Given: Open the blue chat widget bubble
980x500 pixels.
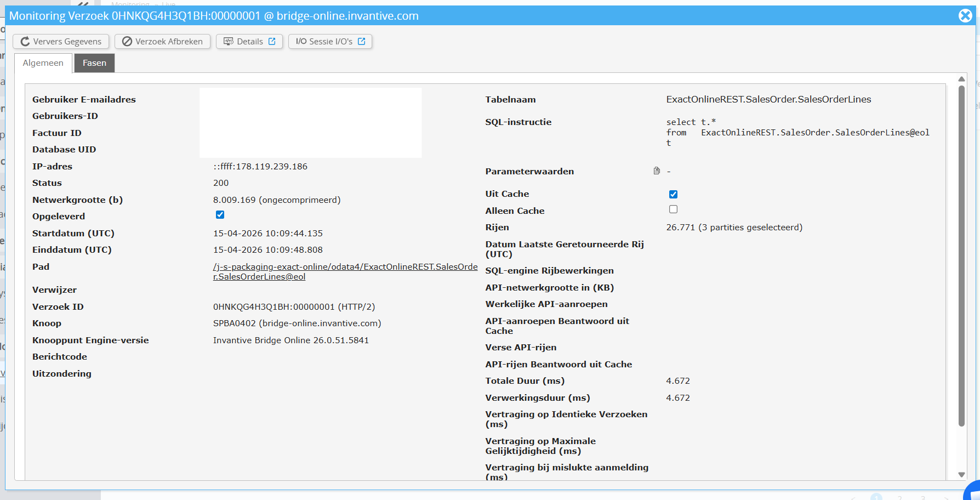Looking at the screenshot, I should click(973, 491).
